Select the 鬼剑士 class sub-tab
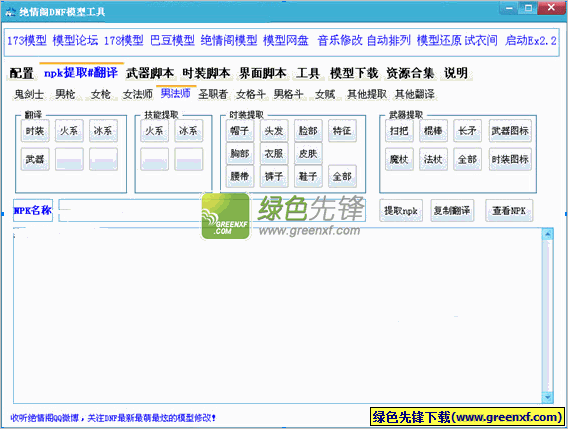Viewport: 568px width, 429px height. (29, 94)
